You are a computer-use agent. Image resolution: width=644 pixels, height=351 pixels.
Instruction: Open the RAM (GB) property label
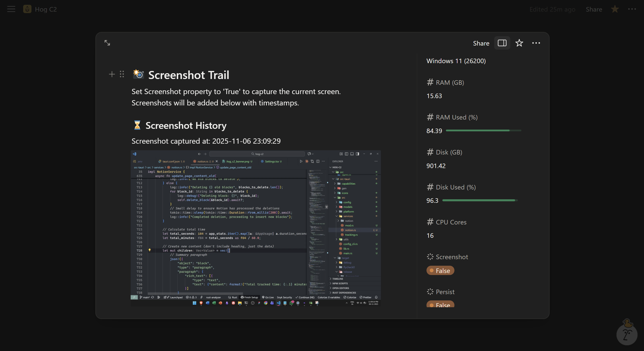click(x=450, y=83)
